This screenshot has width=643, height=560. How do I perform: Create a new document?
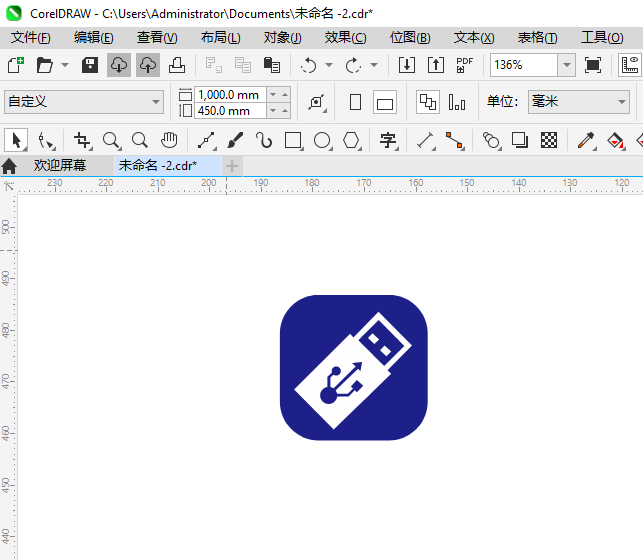(16, 65)
